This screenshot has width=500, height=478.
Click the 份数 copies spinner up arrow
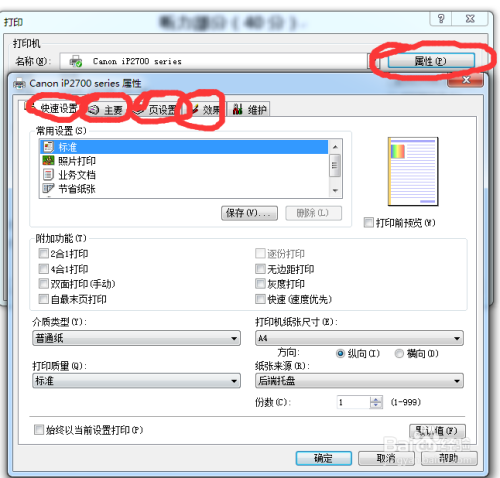tap(376, 399)
